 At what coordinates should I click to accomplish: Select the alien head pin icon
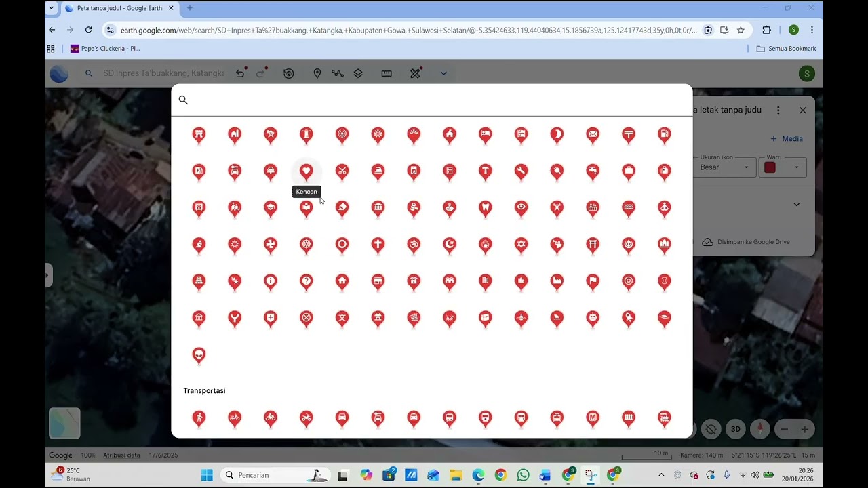click(199, 354)
